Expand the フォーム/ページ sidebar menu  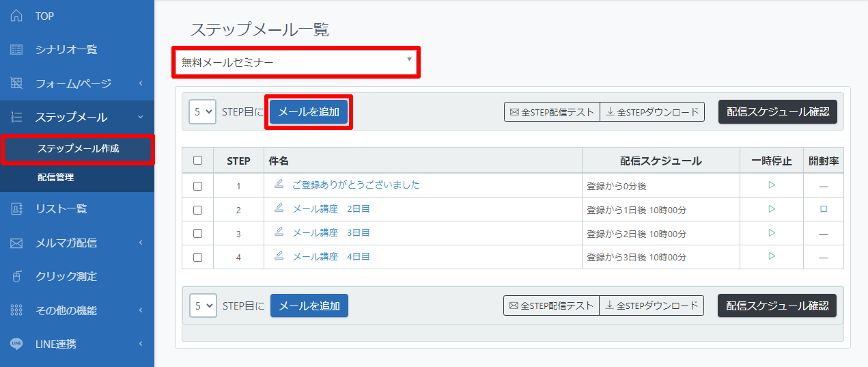point(76,84)
